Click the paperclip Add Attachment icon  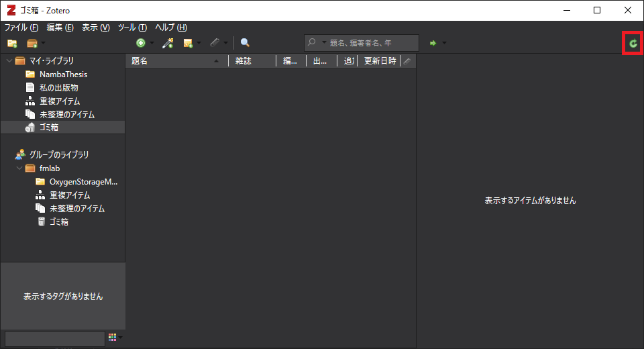pyautogui.click(x=215, y=43)
